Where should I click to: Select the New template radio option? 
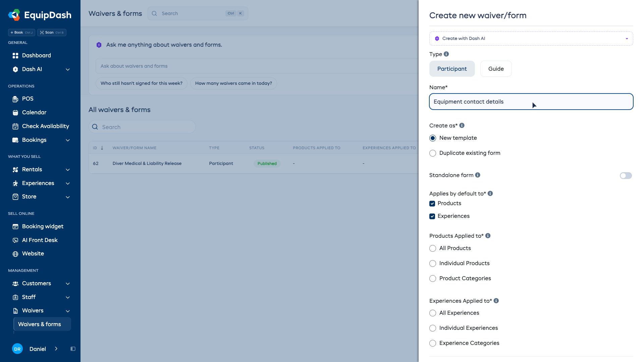(433, 138)
